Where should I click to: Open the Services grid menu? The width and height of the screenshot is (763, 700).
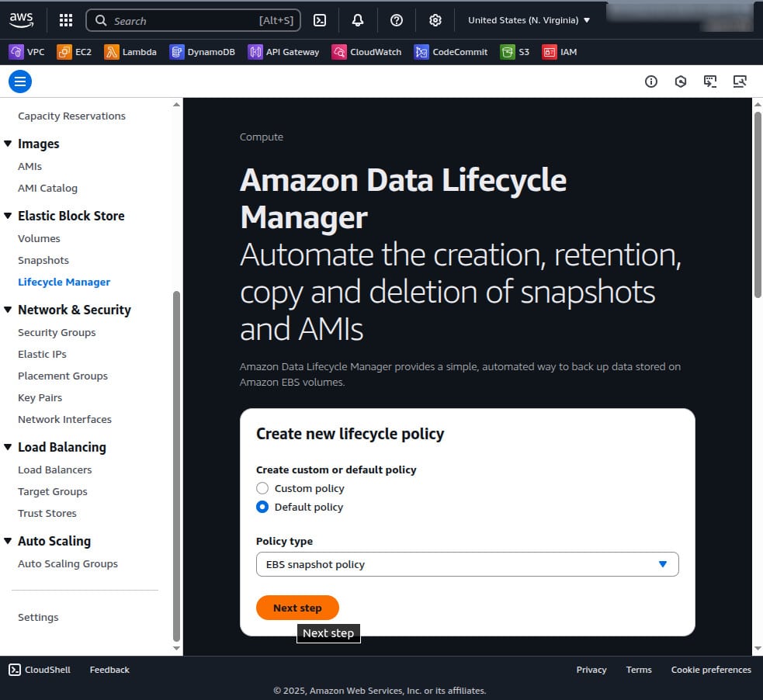[66, 20]
